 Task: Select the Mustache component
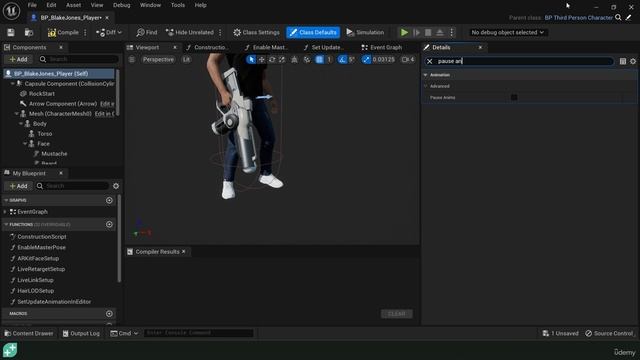(54, 154)
